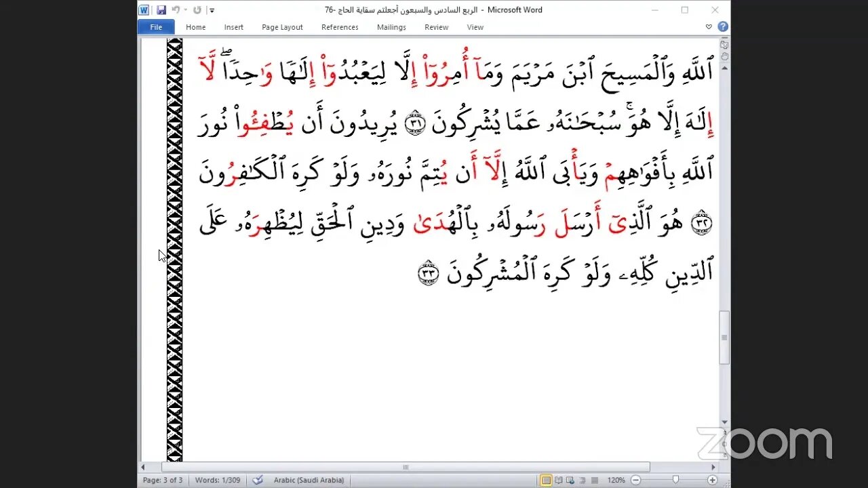Viewport: 868px width, 488px height.
Task: Maximize the Word window
Action: 685,10
